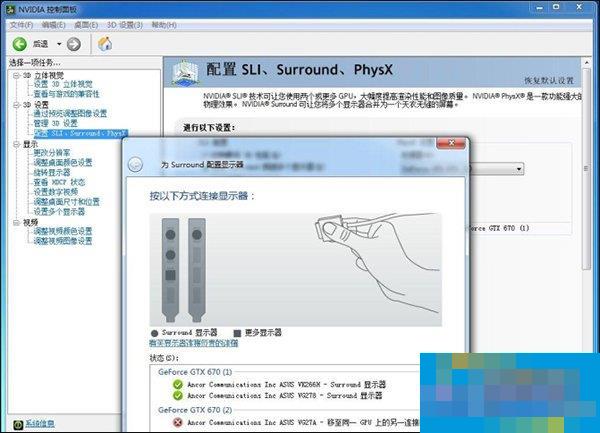600x433 pixels.
Task: Select 调整桌面尺寸和位置 in tree
Action: (x=67, y=202)
